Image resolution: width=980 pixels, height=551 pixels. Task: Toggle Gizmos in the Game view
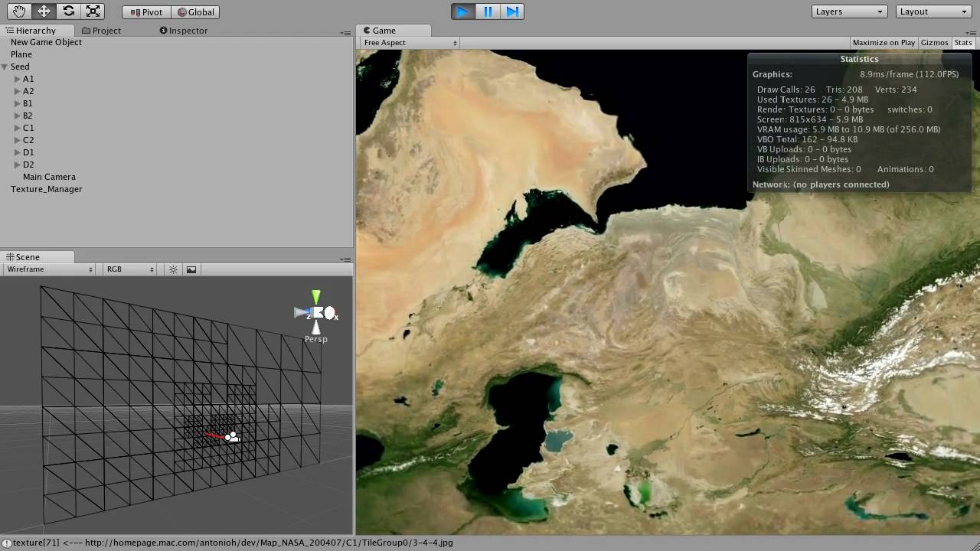(x=934, y=42)
